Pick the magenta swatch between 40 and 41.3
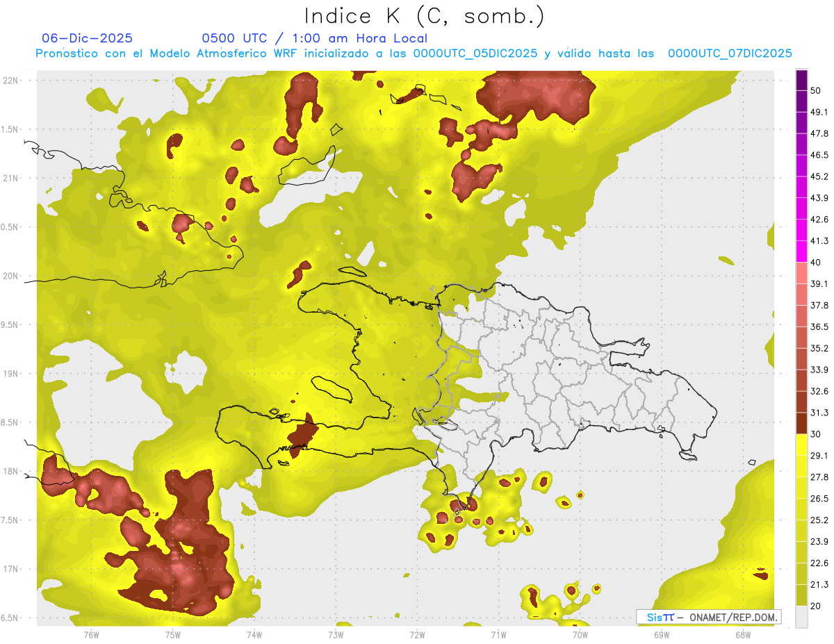Image resolution: width=834 pixels, height=644 pixels. [801, 251]
